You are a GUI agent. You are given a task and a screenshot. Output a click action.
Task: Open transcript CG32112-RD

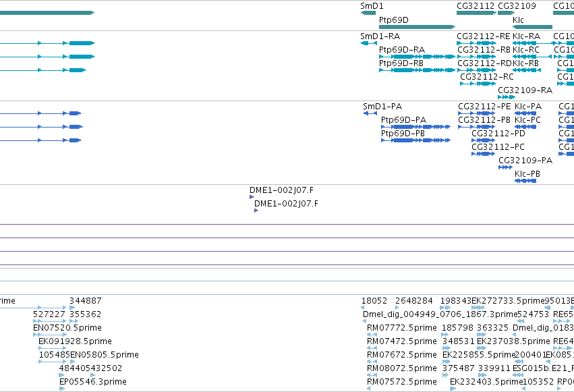(x=476, y=70)
